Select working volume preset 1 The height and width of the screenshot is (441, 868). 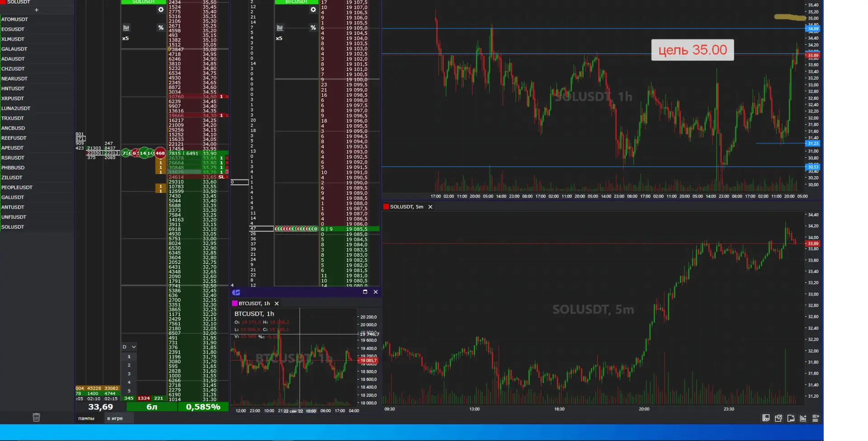(x=129, y=357)
